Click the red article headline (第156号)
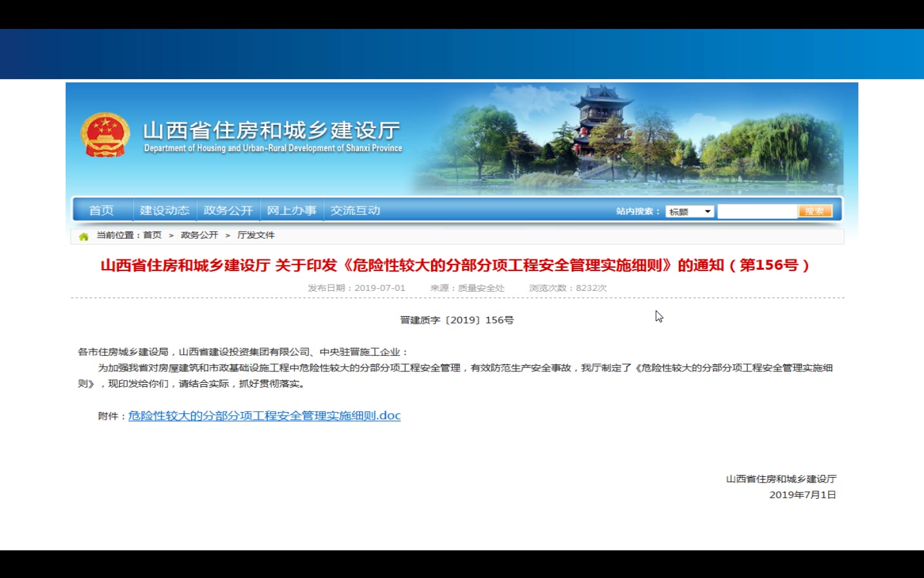924x578 pixels. point(456,265)
